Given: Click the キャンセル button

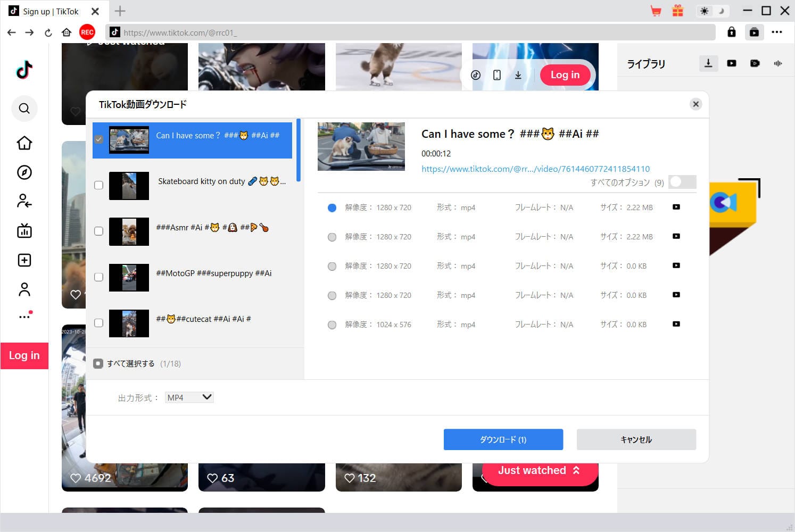Looking at the screenshot, I should pyautogui.click(x=636, y=439).
